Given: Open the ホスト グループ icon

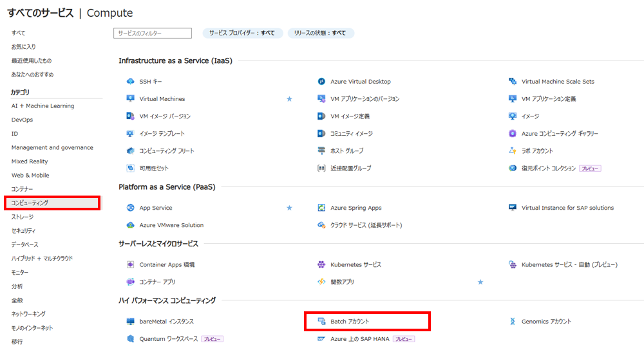Looking at the screenshot, I should pos(321,151).
